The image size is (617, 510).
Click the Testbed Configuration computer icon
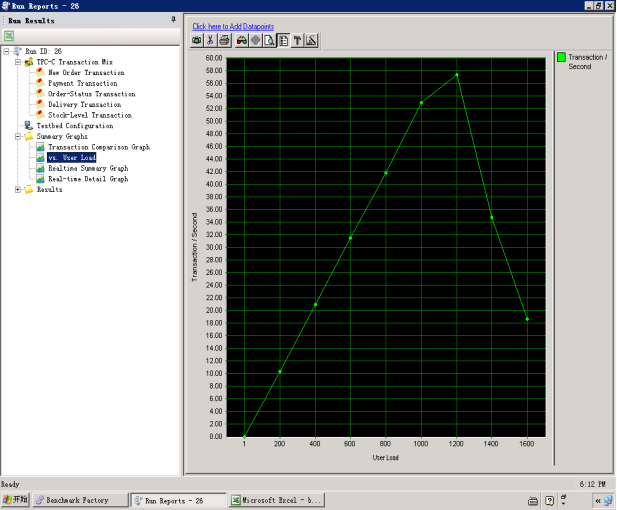pyautogui.click(x=29, y=126)
